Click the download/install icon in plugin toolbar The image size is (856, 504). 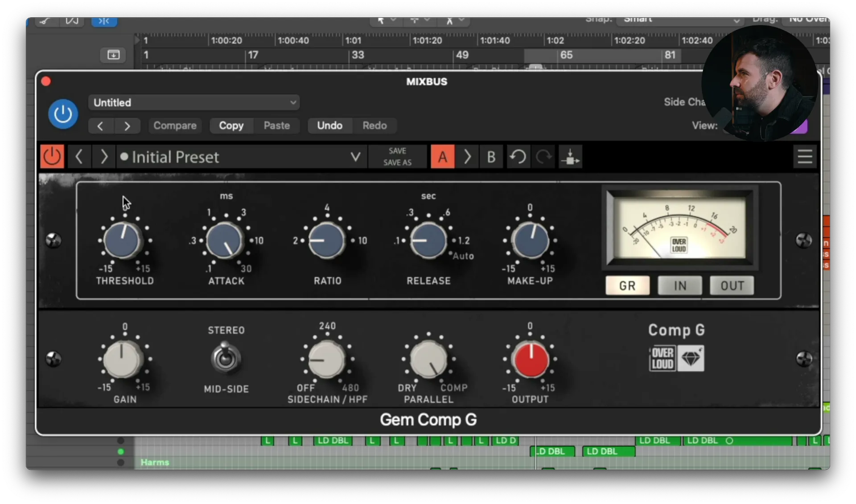[570, 156]
